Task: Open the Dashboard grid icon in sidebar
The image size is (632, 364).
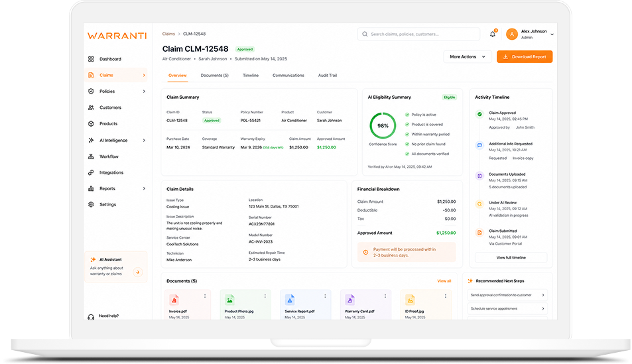Action: click(91, 59)
